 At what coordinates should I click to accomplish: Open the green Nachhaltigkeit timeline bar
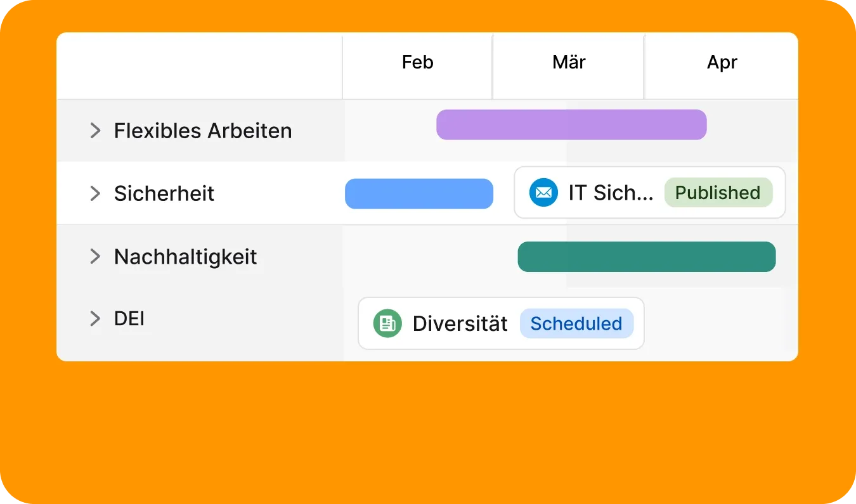coord(647,257)
